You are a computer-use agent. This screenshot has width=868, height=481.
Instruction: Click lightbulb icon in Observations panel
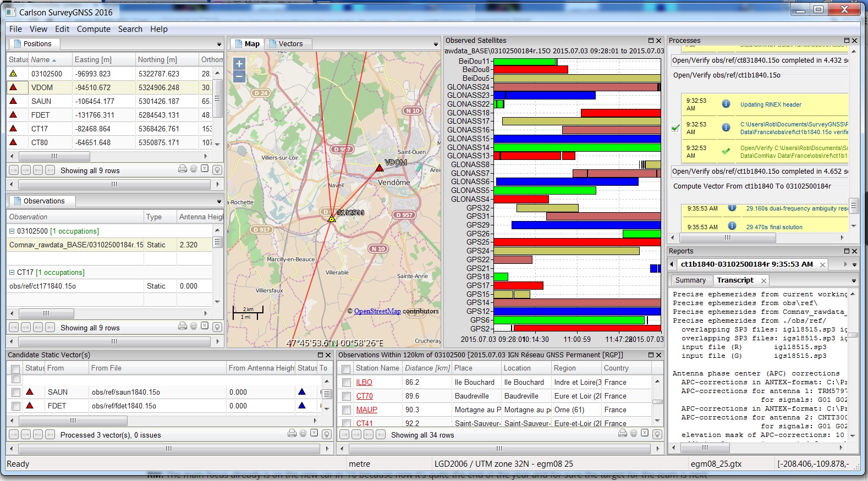217,327
